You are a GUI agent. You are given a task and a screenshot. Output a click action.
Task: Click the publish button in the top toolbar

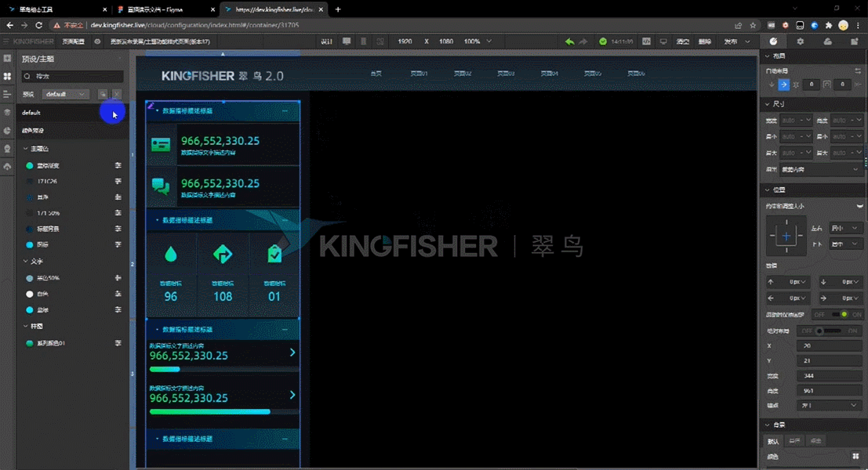pos(731,42)
